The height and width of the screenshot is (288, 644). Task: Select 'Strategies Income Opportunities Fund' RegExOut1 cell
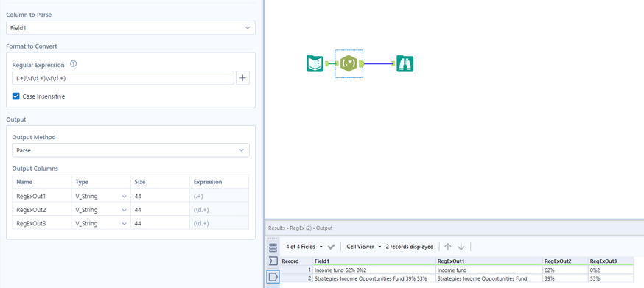pos(489,278)
